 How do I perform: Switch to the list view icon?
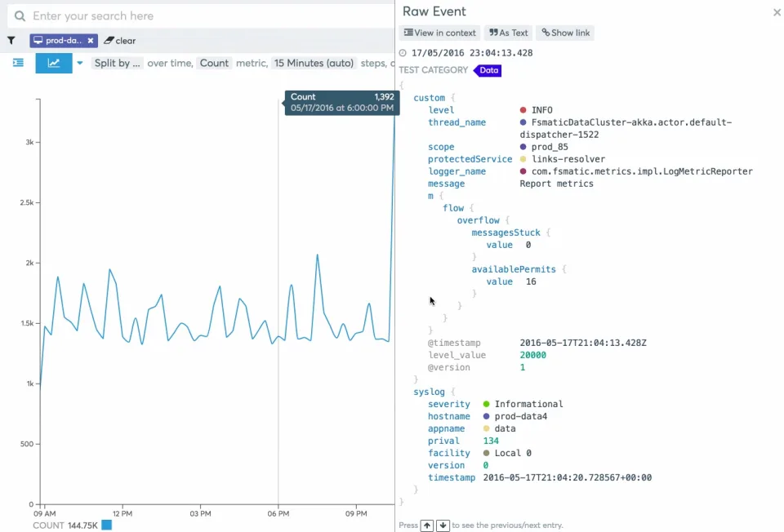18,63
